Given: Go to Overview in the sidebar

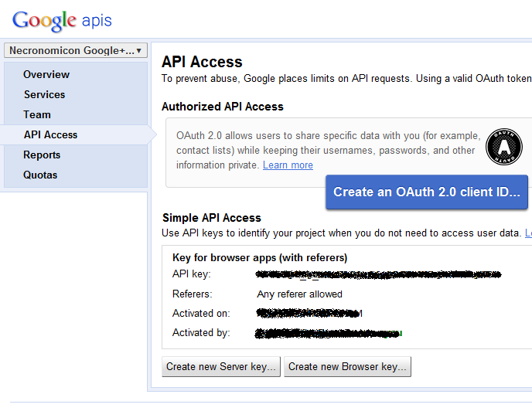Looking at the screenshot, I should pyautogui.click(x=46, y=75).
